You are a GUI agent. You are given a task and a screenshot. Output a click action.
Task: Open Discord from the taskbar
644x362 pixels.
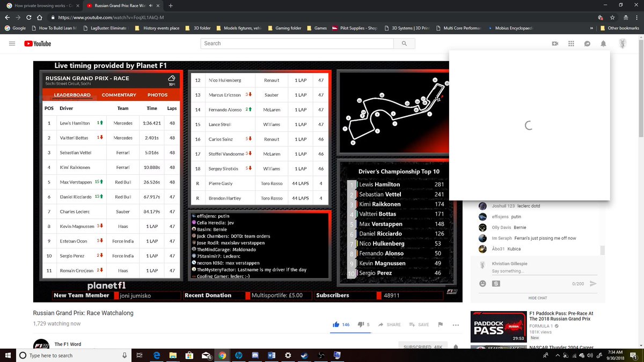coord(254,355)
